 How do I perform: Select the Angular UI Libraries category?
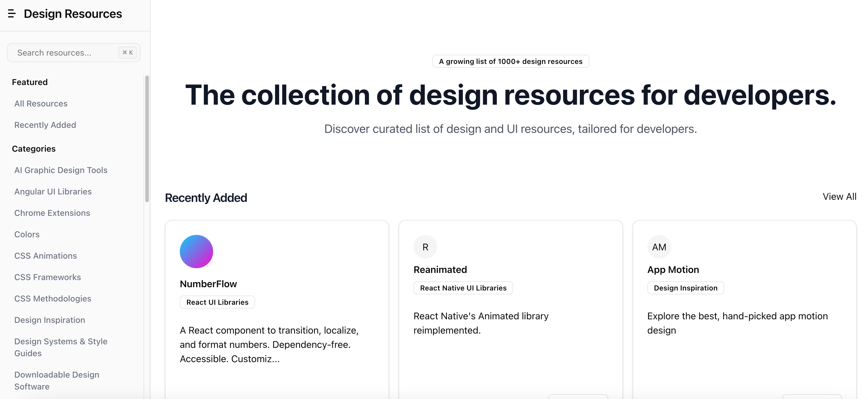[53, 191]
